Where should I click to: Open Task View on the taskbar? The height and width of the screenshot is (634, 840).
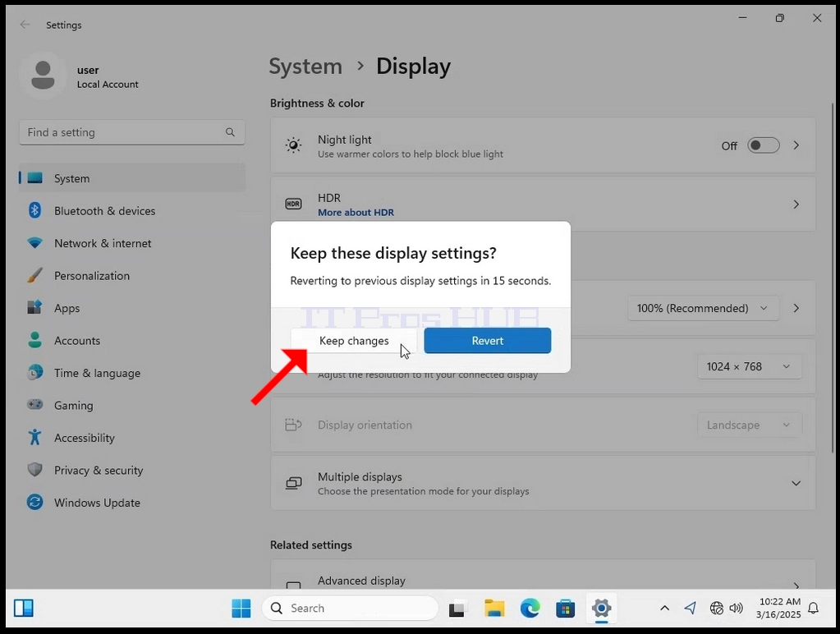coord(457,609)
